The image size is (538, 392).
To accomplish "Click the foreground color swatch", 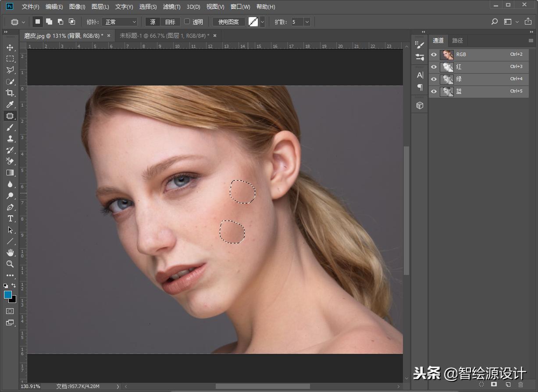I will pyautogui.click(x=8, y=295).
